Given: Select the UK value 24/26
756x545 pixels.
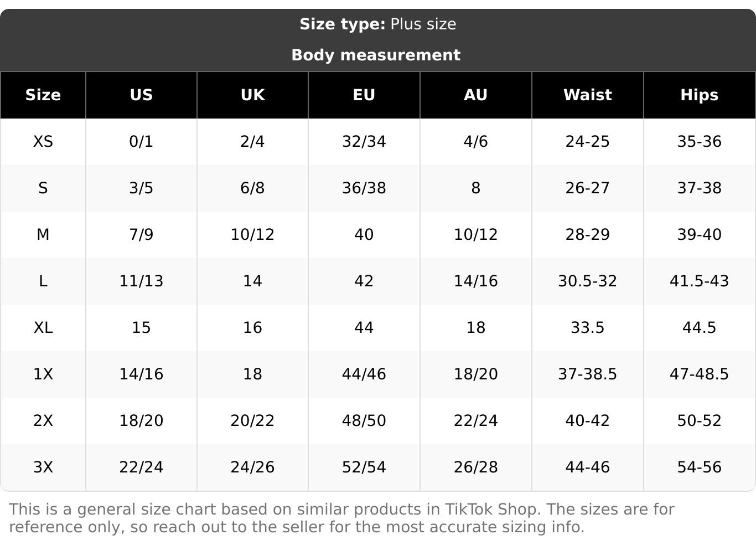Looking at the screenshot, I should coord(252,467).
